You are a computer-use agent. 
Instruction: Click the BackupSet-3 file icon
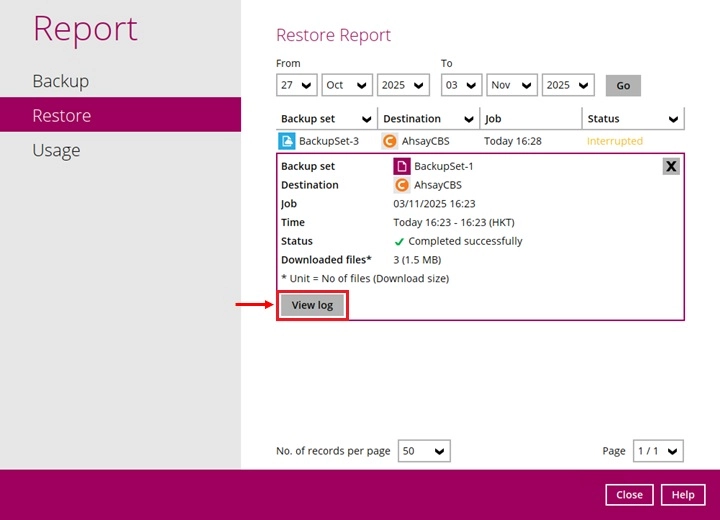click(287, 141)
